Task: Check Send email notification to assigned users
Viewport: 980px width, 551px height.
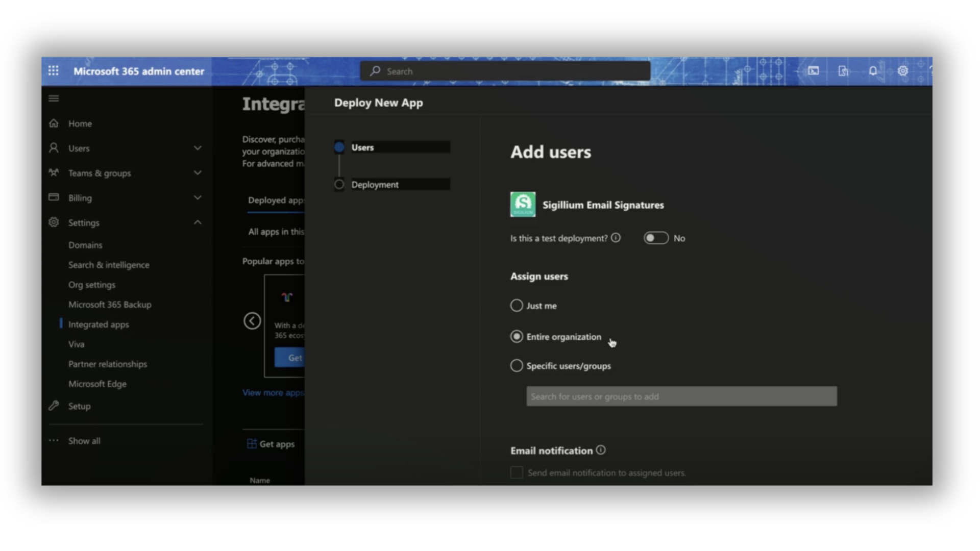Action: (517, 473)
